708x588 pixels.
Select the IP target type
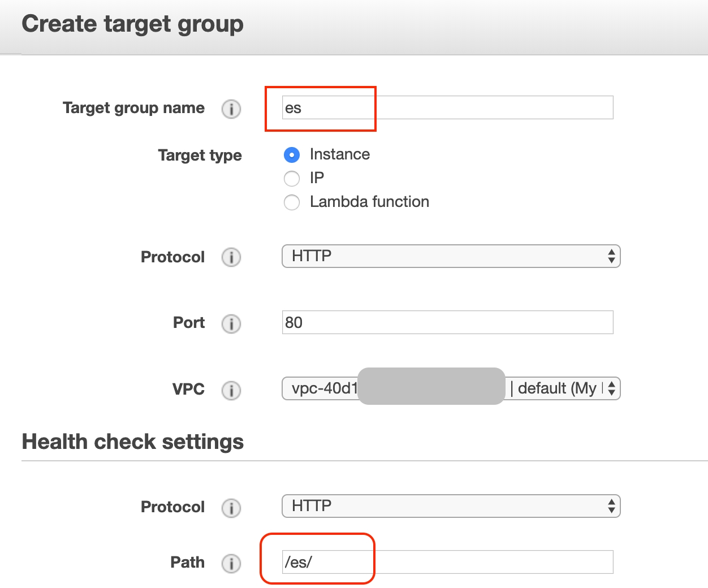coord(292,179)
